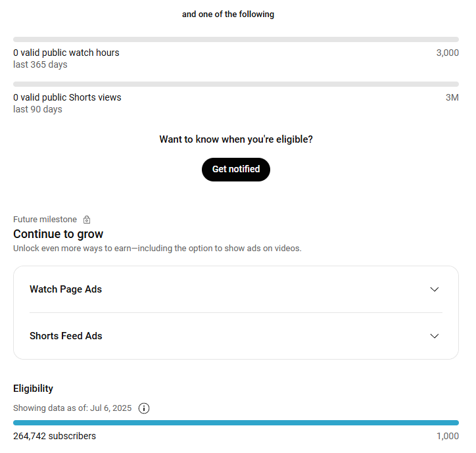Select the Shorts Feed Ads label
The height and width of the screenshot is (453, 476).
(x=66, y=336)
